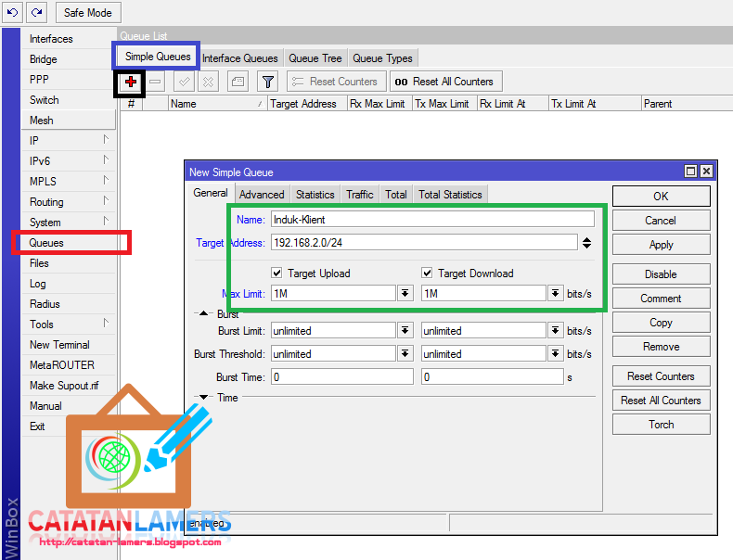
Task: Open upload Burst Threshold dropdown
Action: [405, 354]
